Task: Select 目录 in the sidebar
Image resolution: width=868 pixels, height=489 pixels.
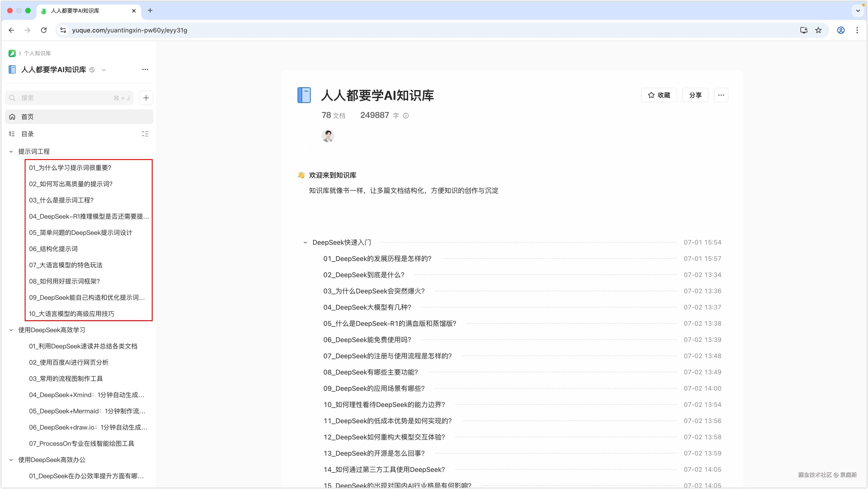Action: coord(28,134)
